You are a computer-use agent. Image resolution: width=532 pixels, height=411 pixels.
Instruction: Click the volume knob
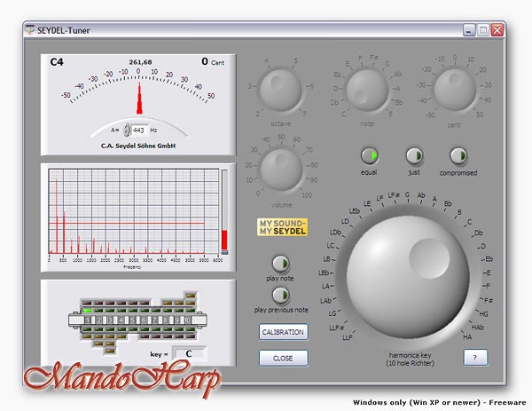tap(281, 170)
